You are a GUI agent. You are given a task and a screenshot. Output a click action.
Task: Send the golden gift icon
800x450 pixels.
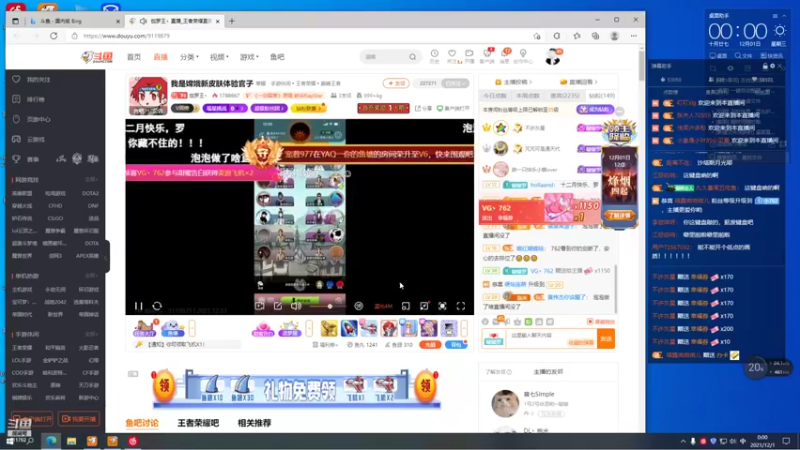pyautogui.click(x=329, y=328)
